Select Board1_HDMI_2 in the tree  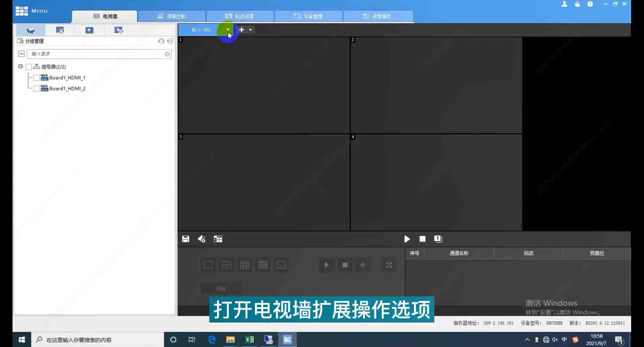[67, 88]
